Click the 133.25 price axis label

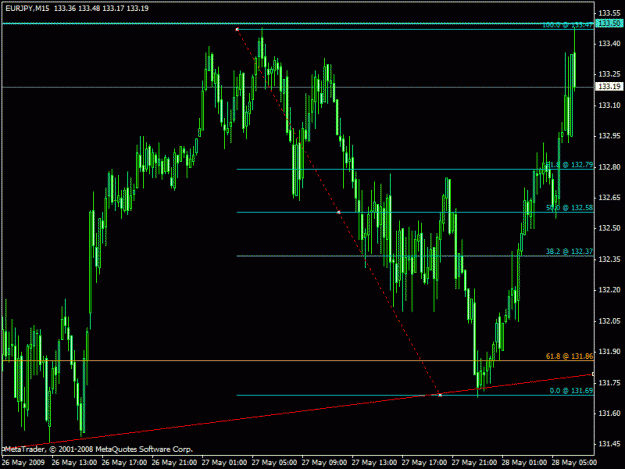tap(609, 74)
